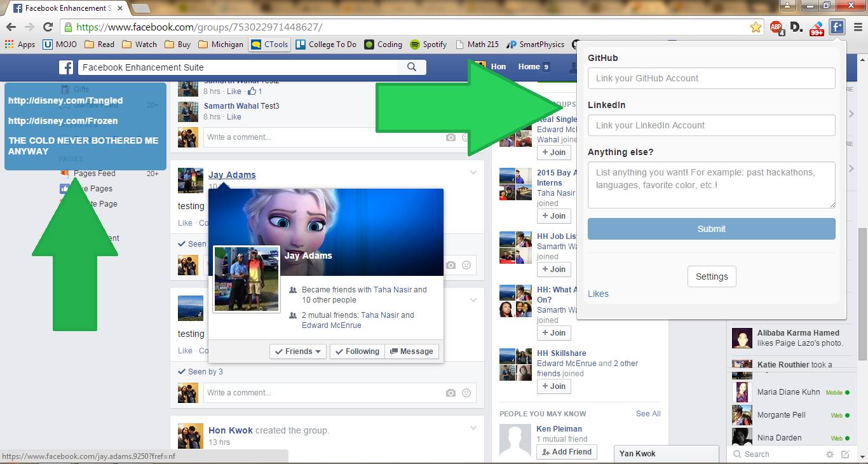
Task: Open the Math 215 bookmark
Action: point(478,44)
